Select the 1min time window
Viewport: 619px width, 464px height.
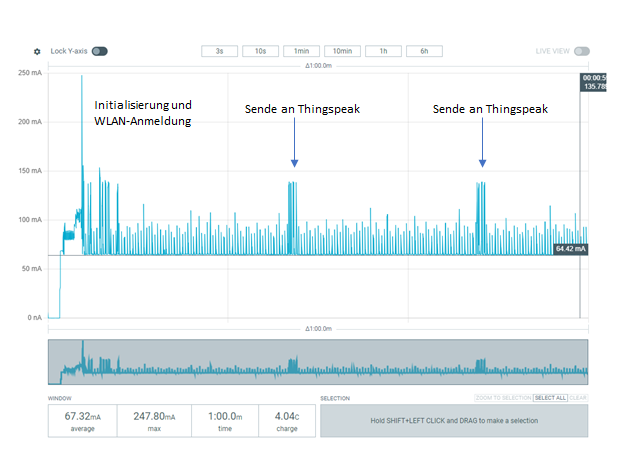(301, 51)
